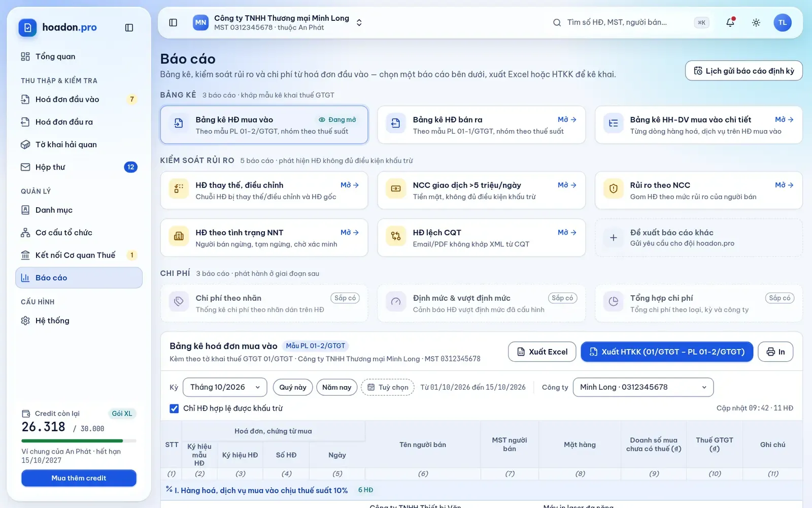Toggle sidebar icon in top header bar

point(173,22)
